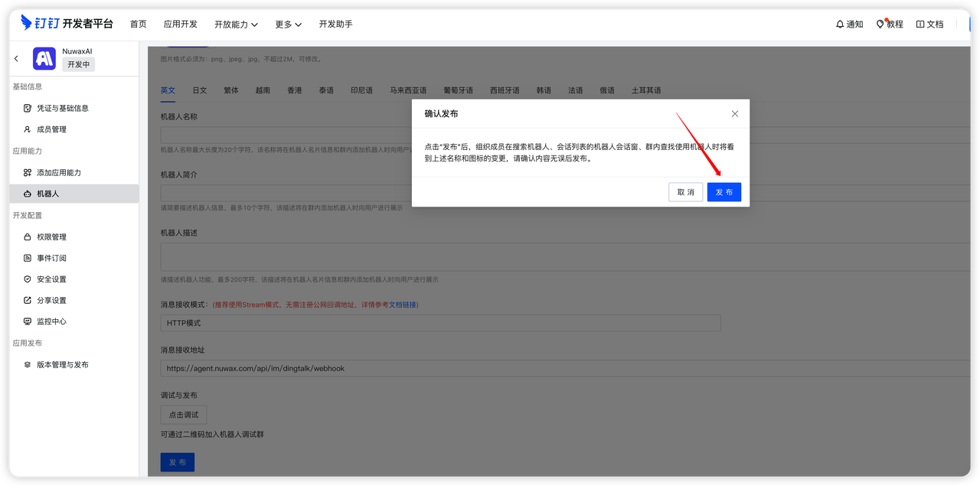The height and width of the screenshot is (486, 980).
Task: Open 应用开发 in top navigation
Action: (181, 24)
